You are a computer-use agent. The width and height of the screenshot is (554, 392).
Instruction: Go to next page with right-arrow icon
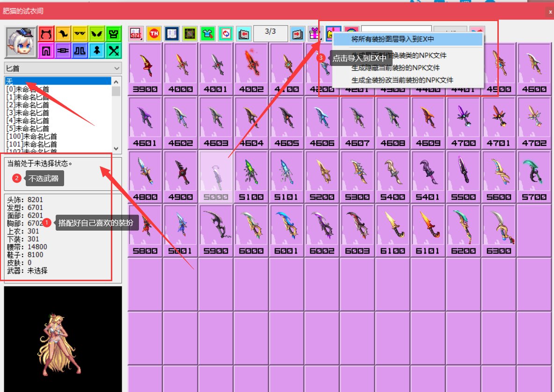pyautogui.click(x=298, y=34)
